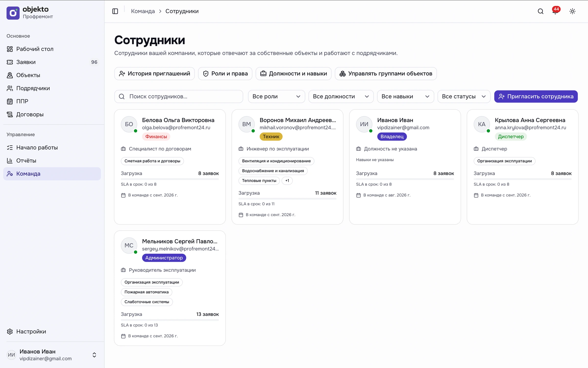
Task: Toggle the sidebar panel icon
Action: (115, 11)
